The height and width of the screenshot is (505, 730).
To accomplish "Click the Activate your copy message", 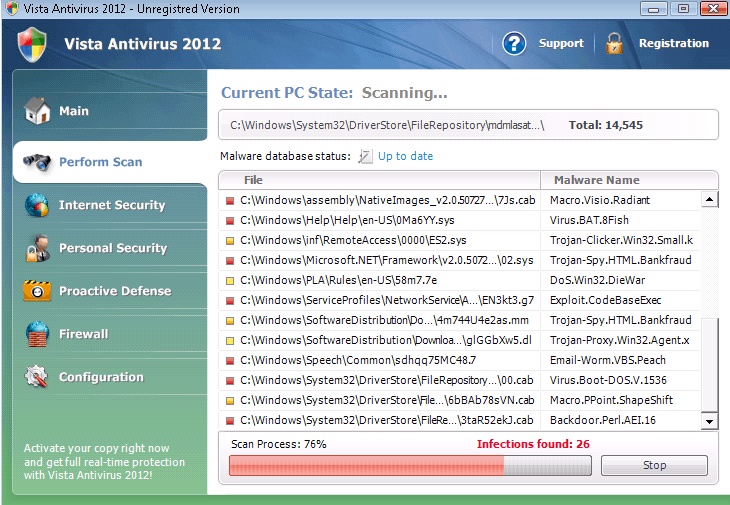I will click(104, 462).
